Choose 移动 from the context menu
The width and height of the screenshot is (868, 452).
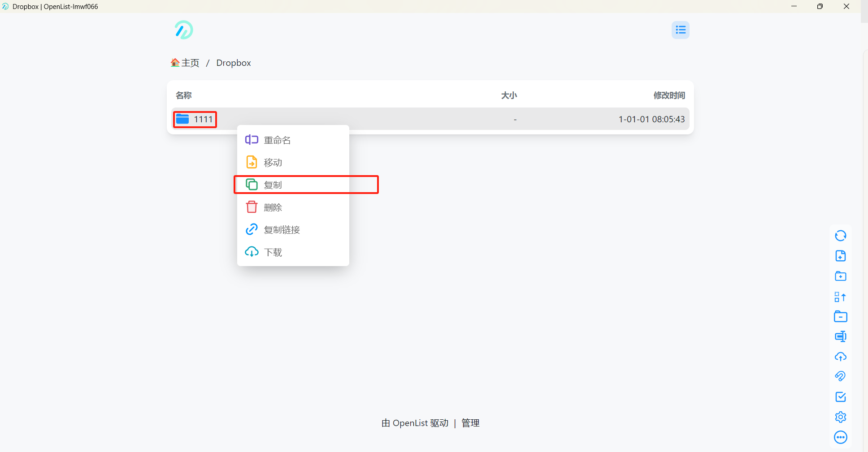[293, 163]
